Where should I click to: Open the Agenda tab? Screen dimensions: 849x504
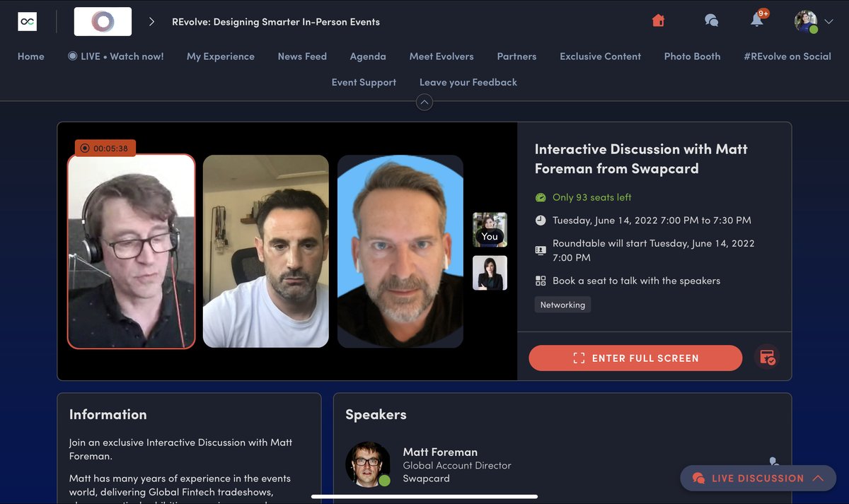pyautogui.click(x=368, y=57)
